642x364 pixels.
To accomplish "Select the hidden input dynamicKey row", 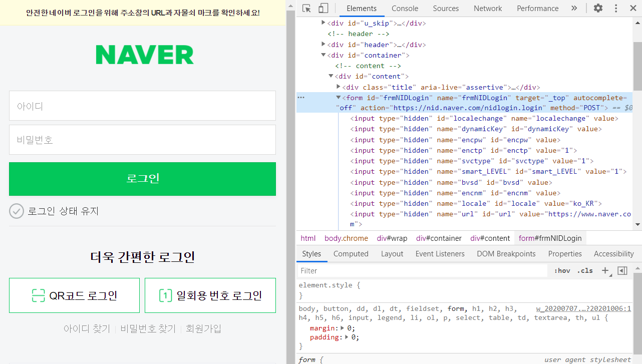I will (x=476, y=129).
